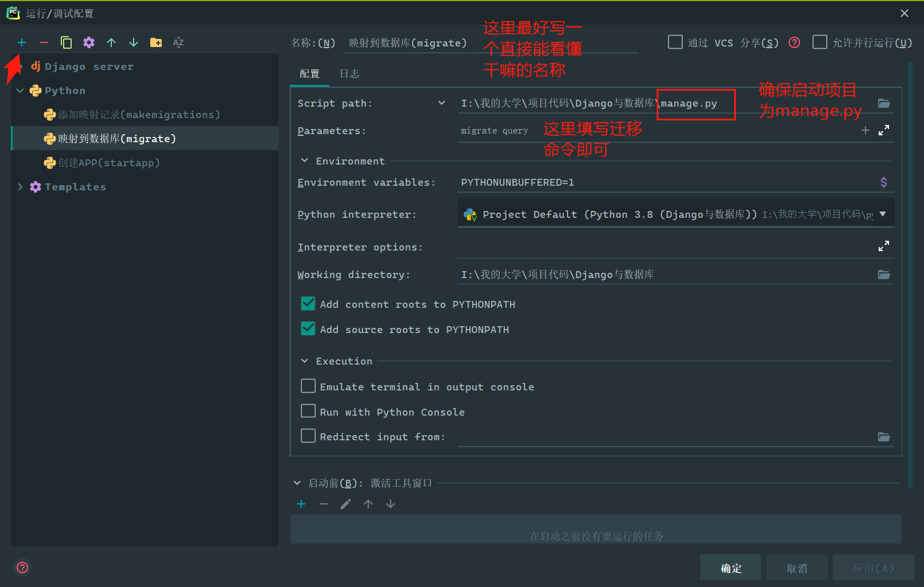Copy the migrate configuration
The image size is (924, 587).
(66, 42)
